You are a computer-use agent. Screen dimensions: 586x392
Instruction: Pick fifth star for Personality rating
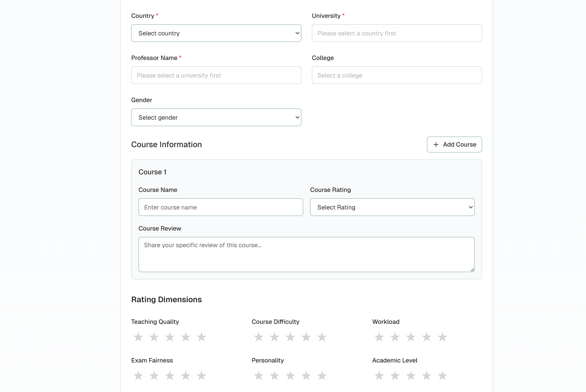(322, 376)
